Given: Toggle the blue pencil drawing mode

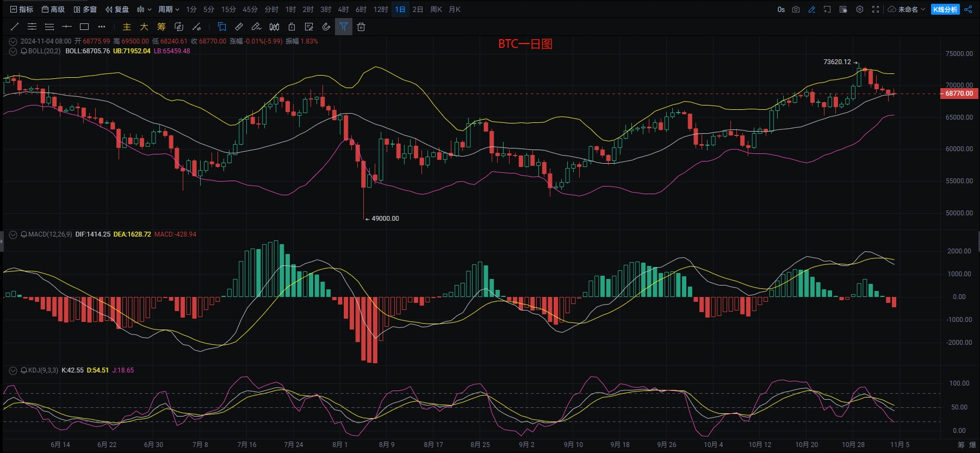Looking at the screenshot, I should [812, 9].
